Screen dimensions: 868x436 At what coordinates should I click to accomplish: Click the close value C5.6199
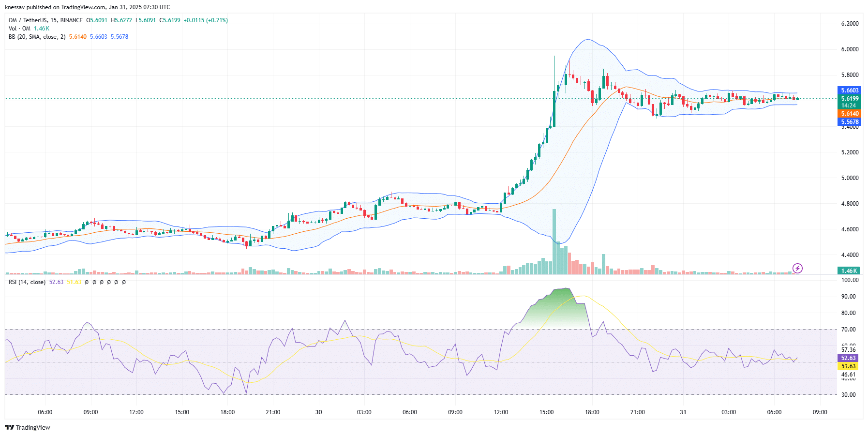[170, 20]
